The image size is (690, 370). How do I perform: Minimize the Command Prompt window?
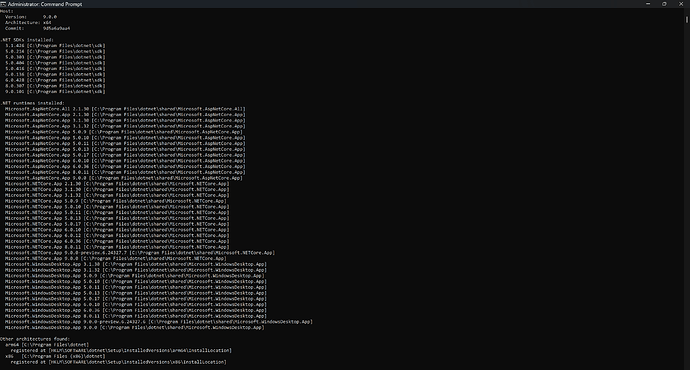click(x=648, y=4)
